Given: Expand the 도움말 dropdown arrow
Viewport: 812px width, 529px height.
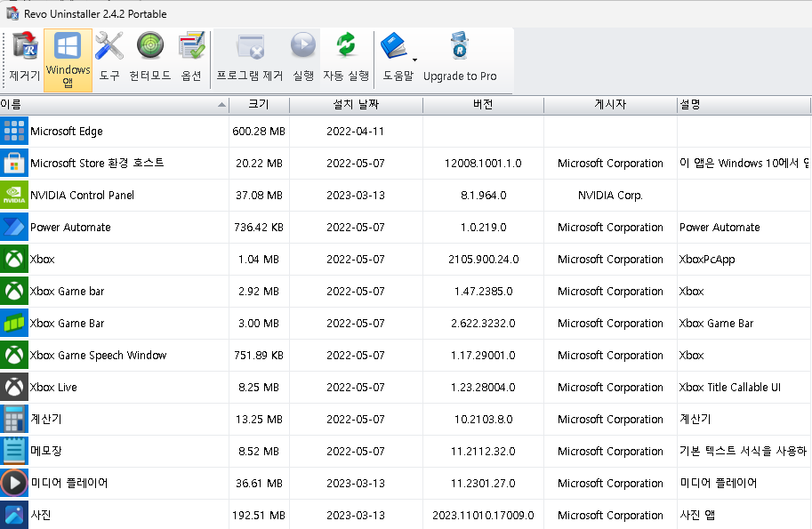Looking at the screenshot, I should [414, 60].
